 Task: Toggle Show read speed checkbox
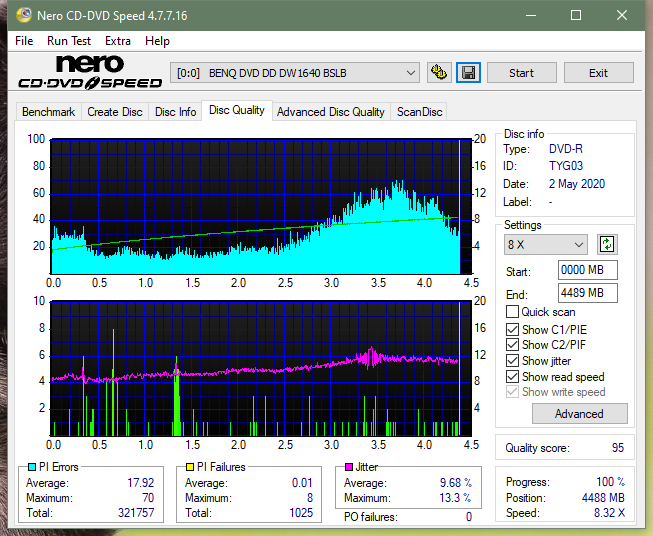512,376
